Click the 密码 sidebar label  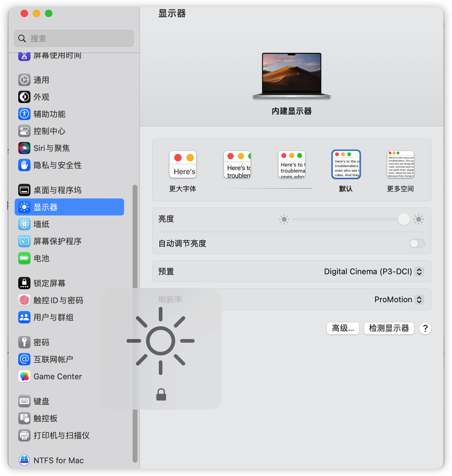point(41,342)
